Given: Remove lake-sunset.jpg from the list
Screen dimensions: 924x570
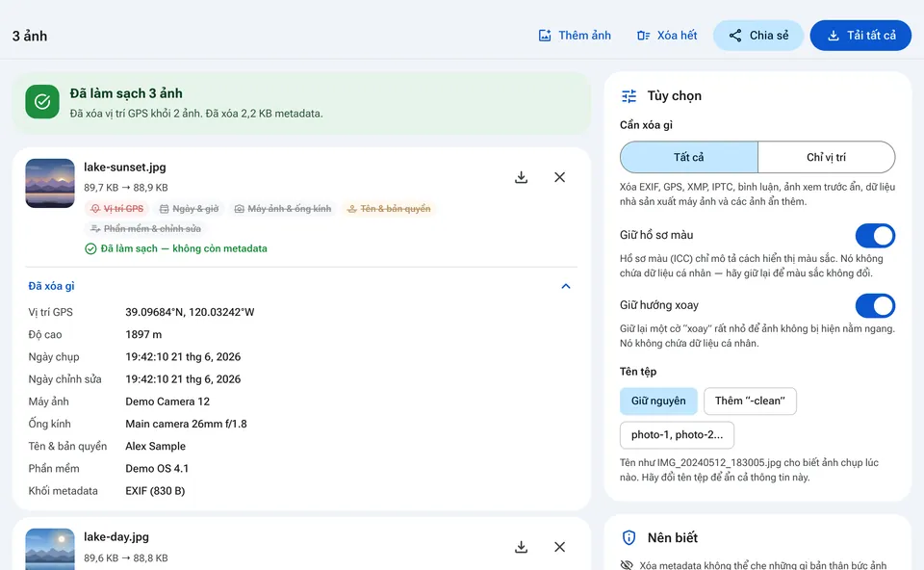Looking at the screenshot, I should tap(560, 177).
